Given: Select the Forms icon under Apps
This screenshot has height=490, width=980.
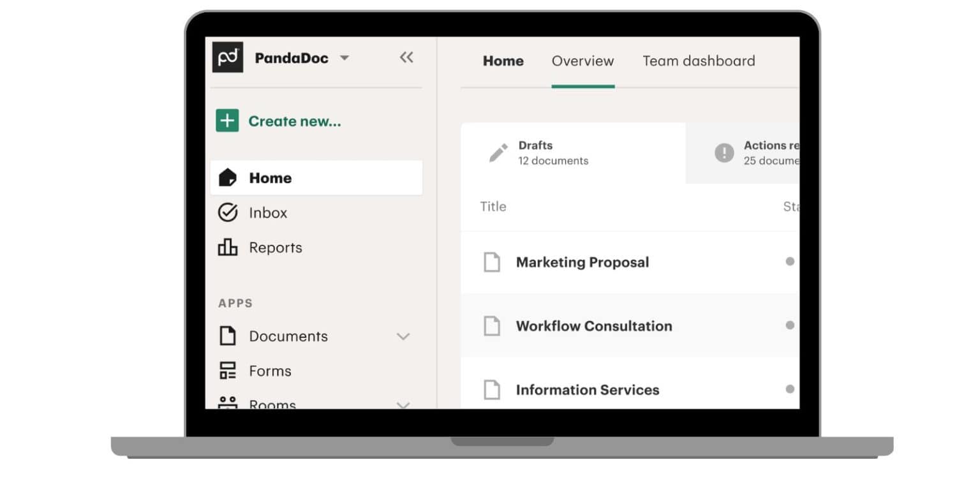Looking at the screenshot, I should click(x=228, y=370).
